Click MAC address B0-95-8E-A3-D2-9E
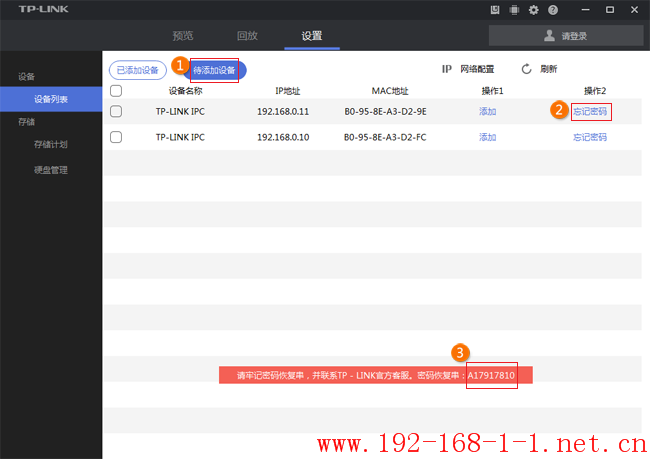Screen dimensions: 650x459 (386, 111)
